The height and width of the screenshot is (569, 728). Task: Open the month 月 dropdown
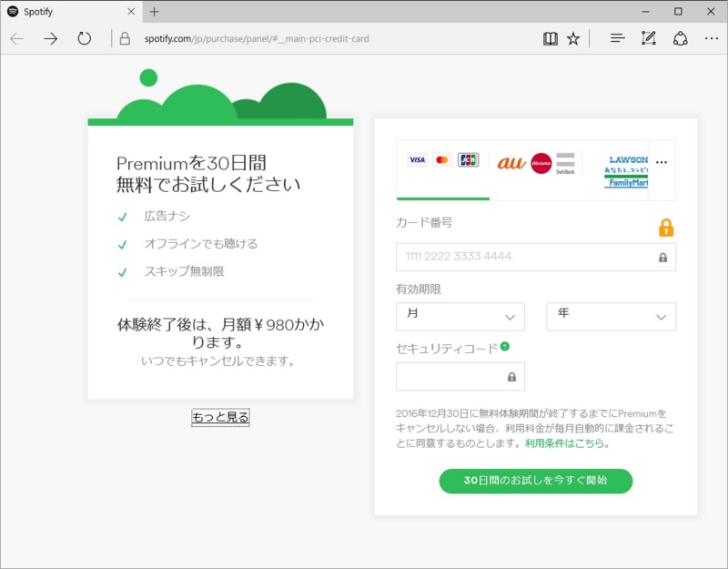click(460, 317)
